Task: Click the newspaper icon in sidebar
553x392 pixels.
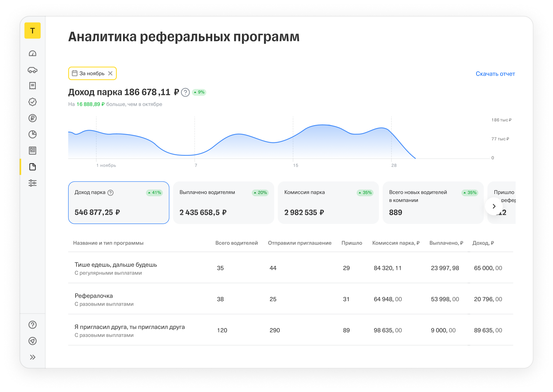Action: (x=32, y=151)
